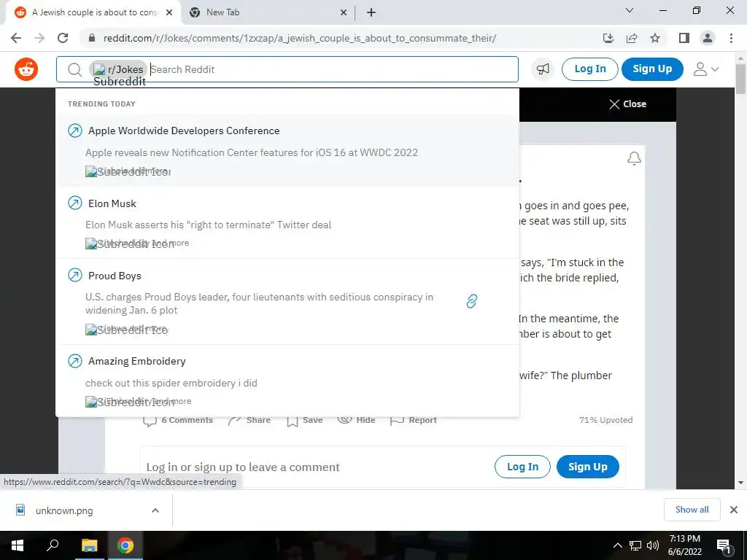
Task: Click the taskbar search icon
Action: 53,545
